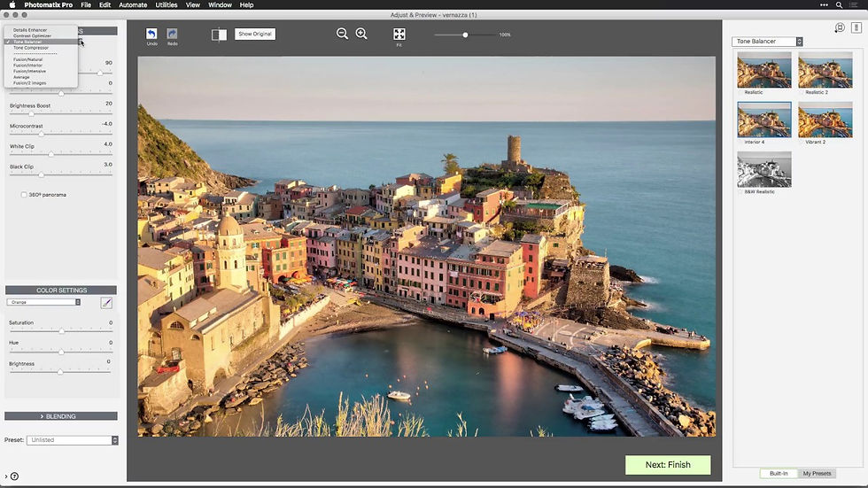Zoom in with the plus magnifier

coord(361,34)
